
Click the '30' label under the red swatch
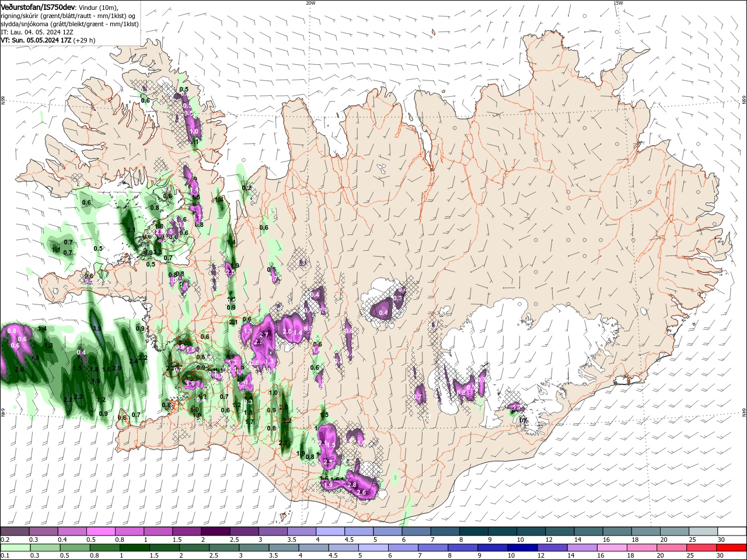click(721, 556)
